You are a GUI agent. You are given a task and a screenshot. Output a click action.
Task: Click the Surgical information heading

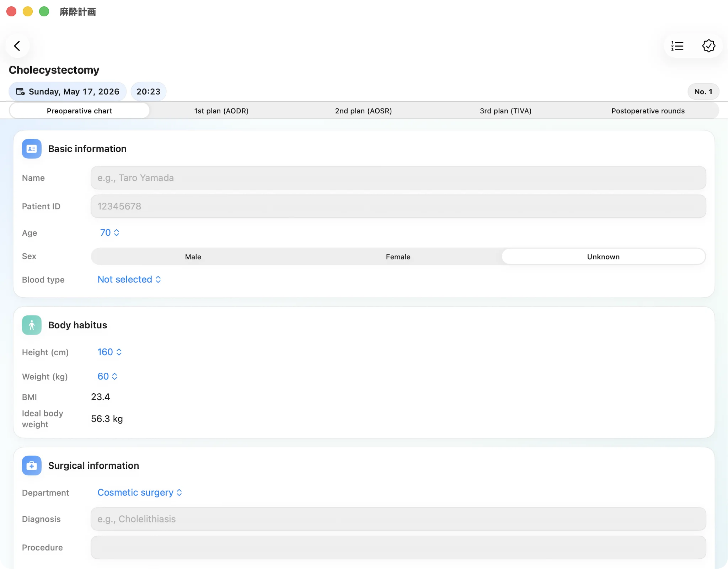pyautogui.click(x=93, y=466)
